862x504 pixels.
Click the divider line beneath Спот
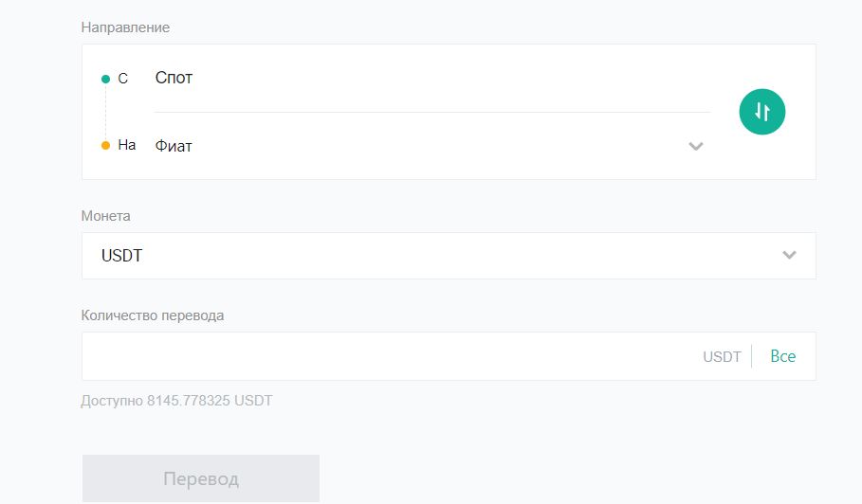(432, 112)
